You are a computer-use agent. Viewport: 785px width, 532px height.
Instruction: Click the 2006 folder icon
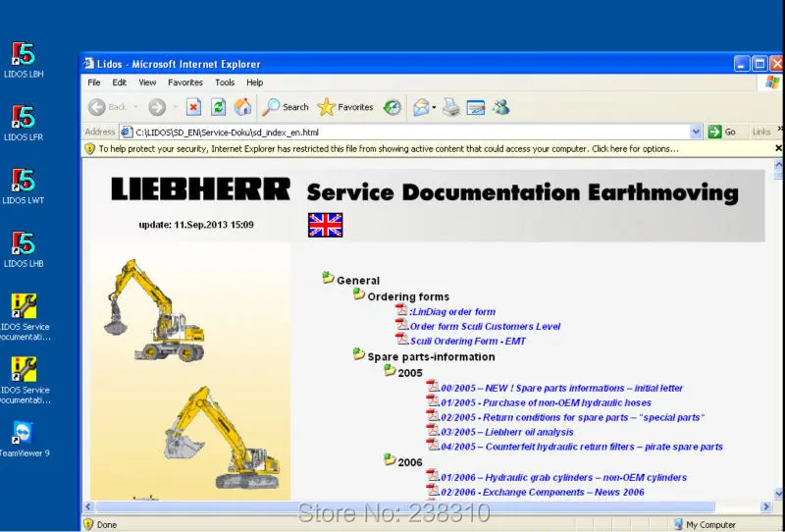pos(390,460)
